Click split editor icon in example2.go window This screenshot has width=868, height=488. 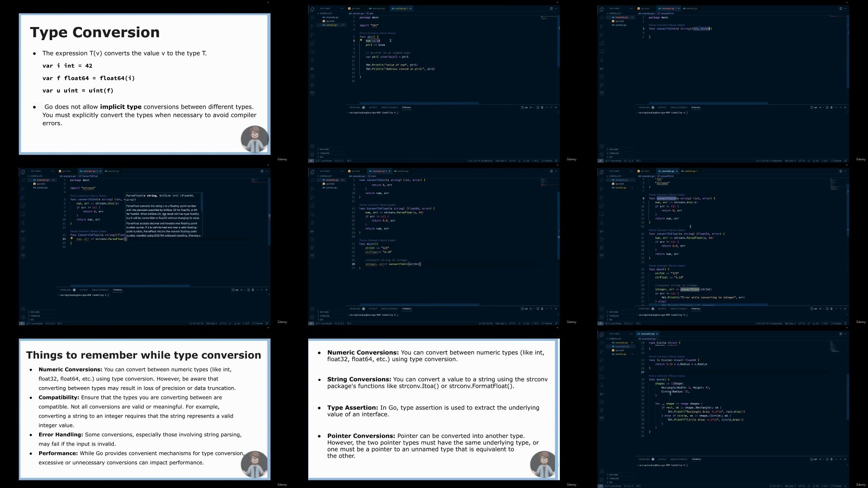click(841, 334)
